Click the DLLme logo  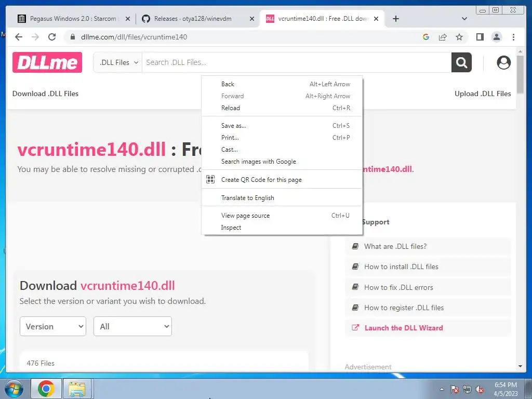pyautogui.click(x=47, y=62)
